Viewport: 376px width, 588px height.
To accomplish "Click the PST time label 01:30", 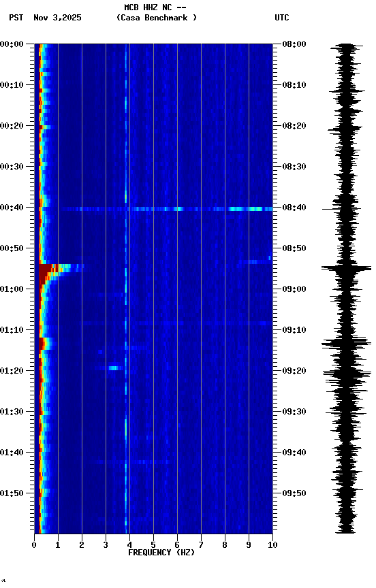I will pos(12,412).
